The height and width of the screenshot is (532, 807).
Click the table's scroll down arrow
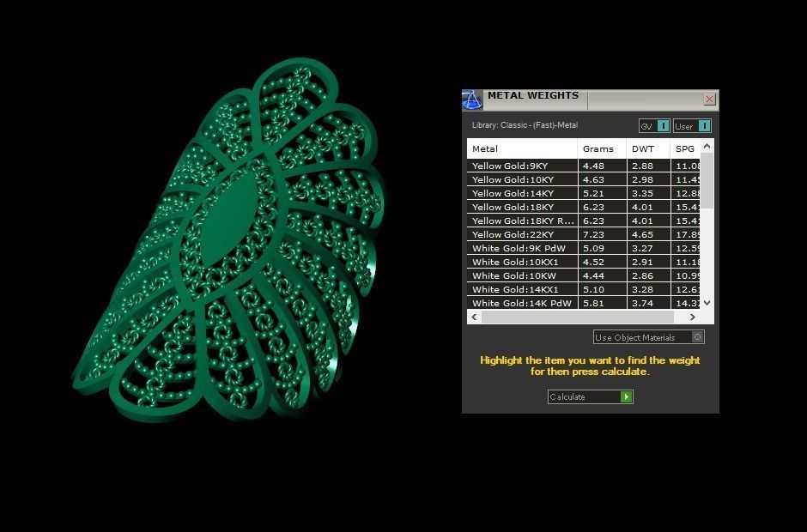click(707, 303)
